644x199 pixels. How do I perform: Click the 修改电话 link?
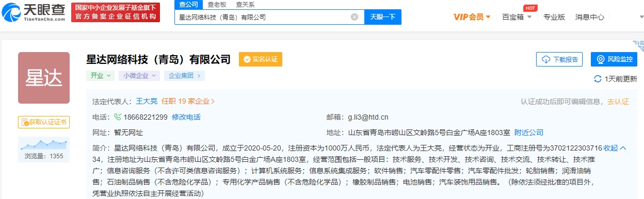click(186, 117)
